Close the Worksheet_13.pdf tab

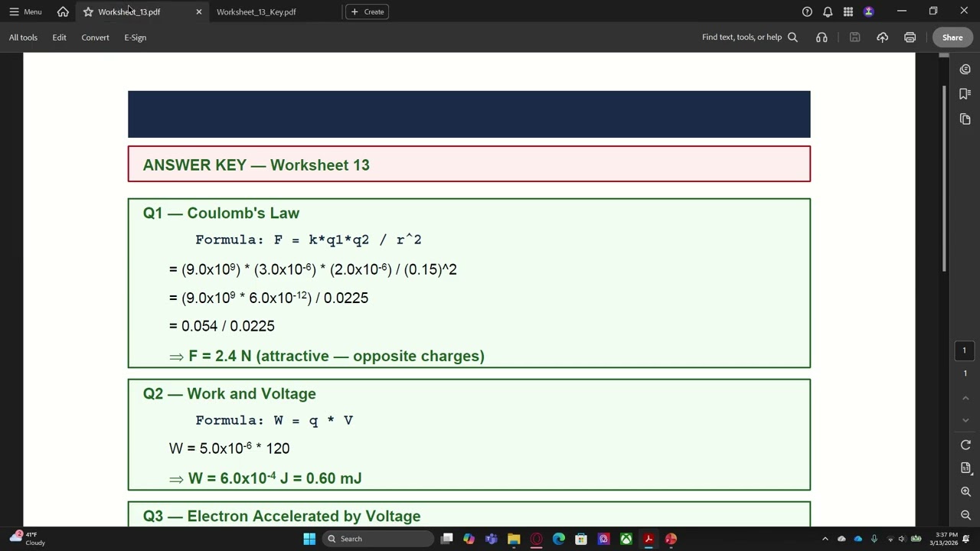(199, 11)
